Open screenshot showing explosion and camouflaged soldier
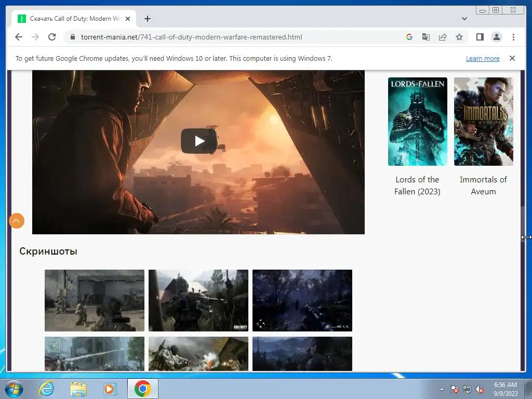 tap(198, 353)
